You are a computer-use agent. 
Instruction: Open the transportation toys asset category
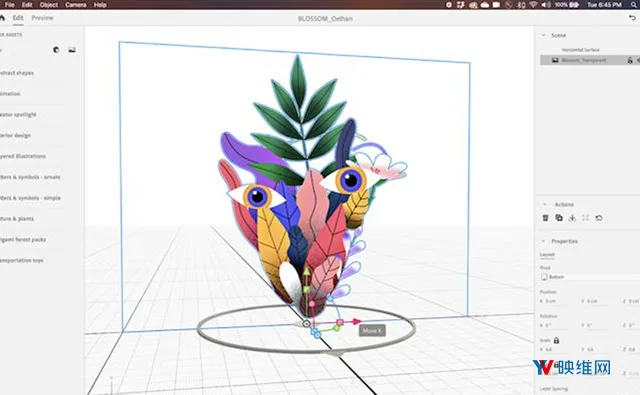click(22, 260)
